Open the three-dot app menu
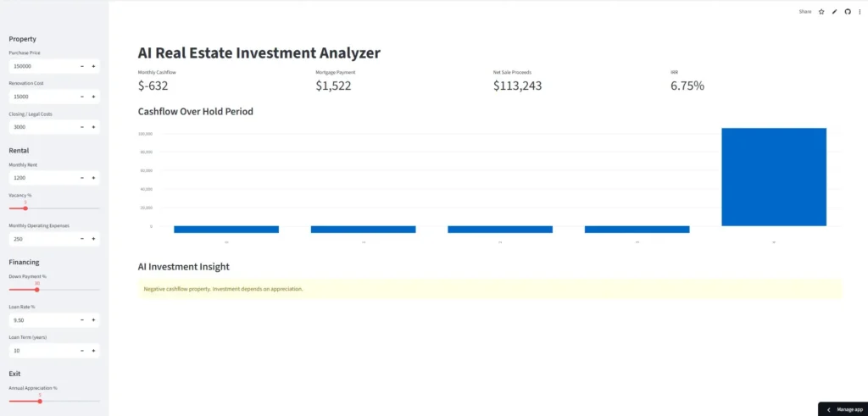Viewport: 868px width, 416px height. 860,12
